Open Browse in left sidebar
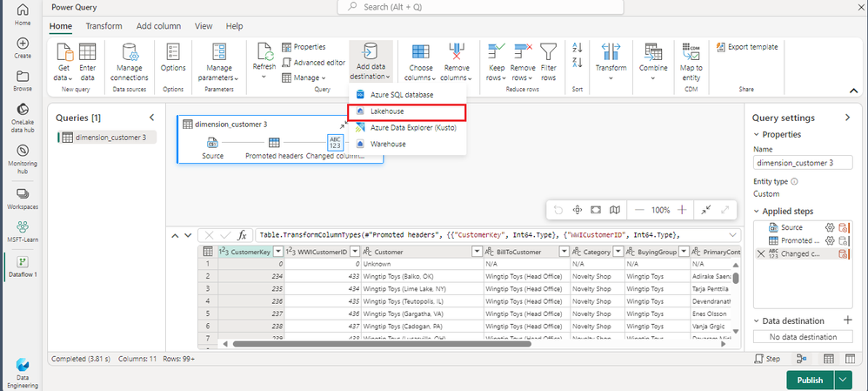 pyautogui.click(x=23, y=81)
